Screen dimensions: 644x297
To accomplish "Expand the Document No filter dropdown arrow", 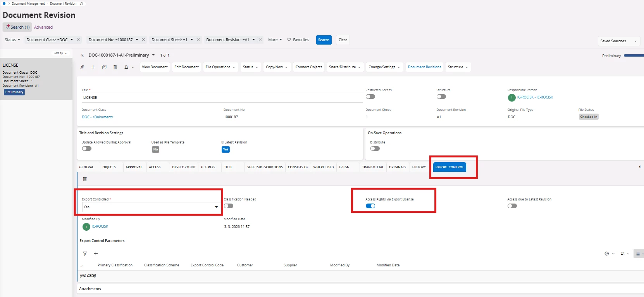I will [137, 40].
